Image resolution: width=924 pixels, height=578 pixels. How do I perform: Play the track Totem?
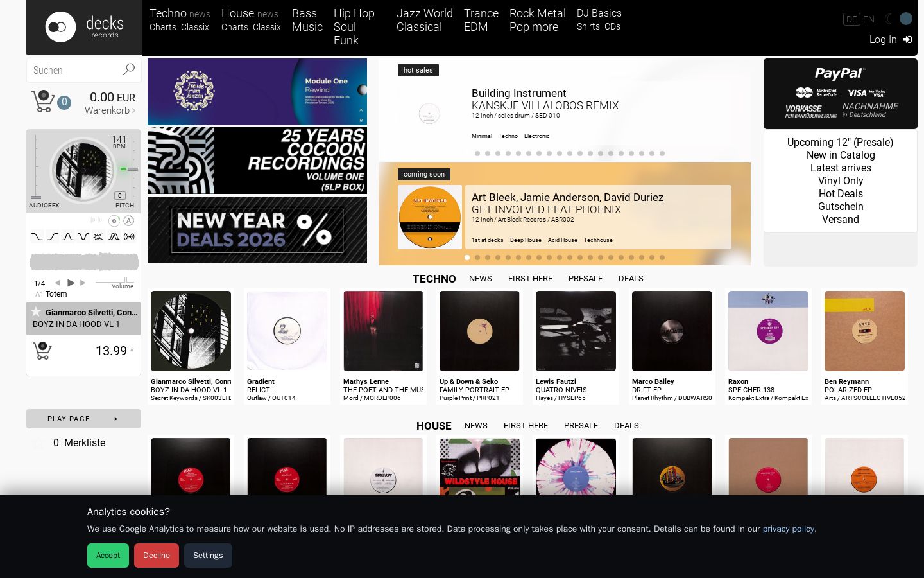point(71,283)
